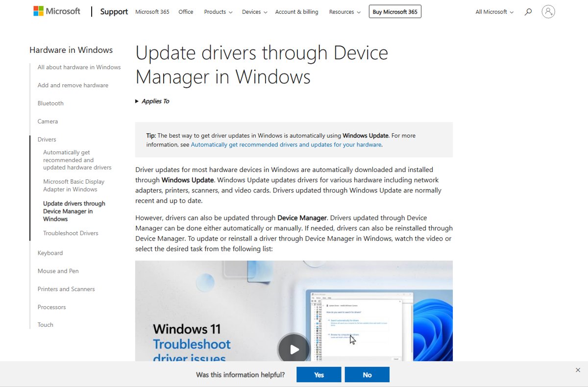This screenshot has width=588, height=387.
Task: Open the All Microsoft dropdown
Action: (494, 12)
